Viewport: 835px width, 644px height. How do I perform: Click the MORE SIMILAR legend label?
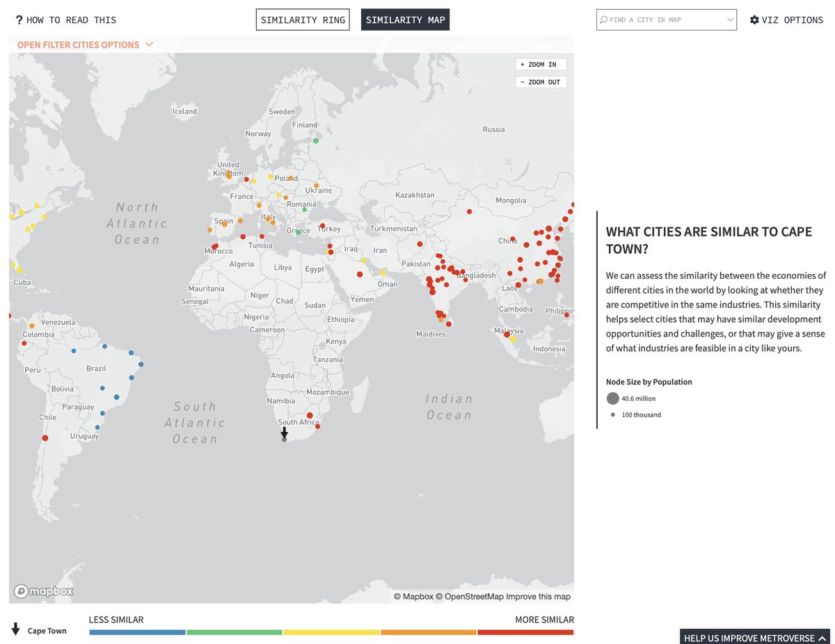tap(545, 620)
